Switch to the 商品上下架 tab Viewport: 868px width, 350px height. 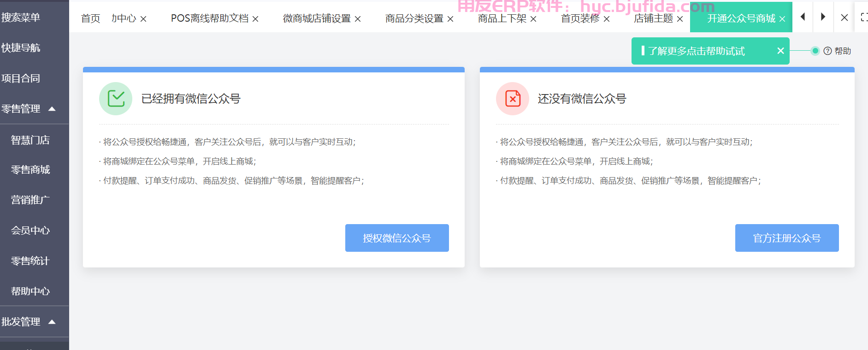pyautogui.click(x=502, y=18)
